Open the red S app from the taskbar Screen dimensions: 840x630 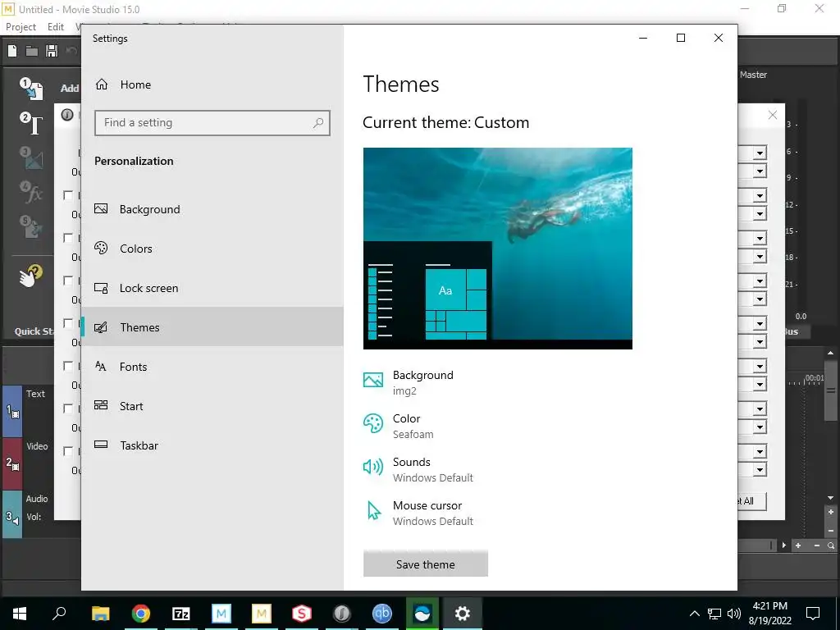pyautogui.click(x=302, y=613)
